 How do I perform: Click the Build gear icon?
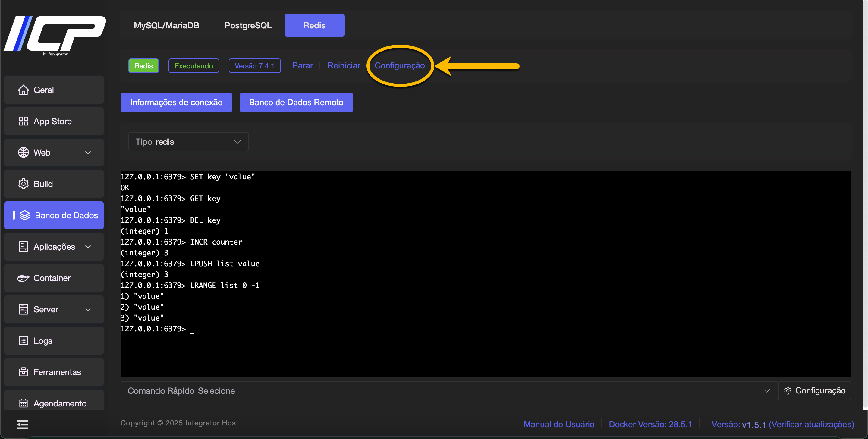click(23, 184)
